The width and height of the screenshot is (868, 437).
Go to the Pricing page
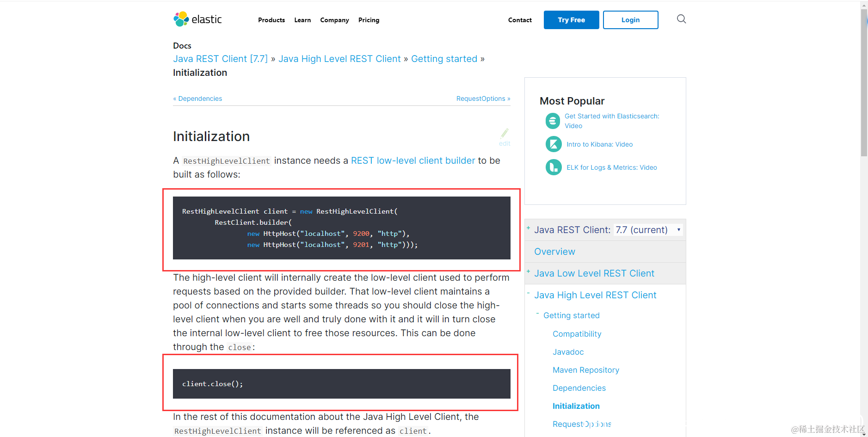369,20
